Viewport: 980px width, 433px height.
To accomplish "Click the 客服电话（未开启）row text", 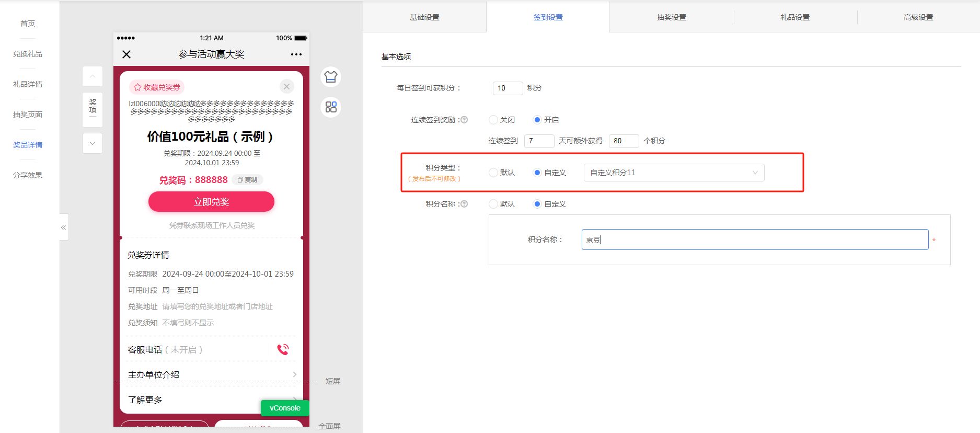I will 165,349.
